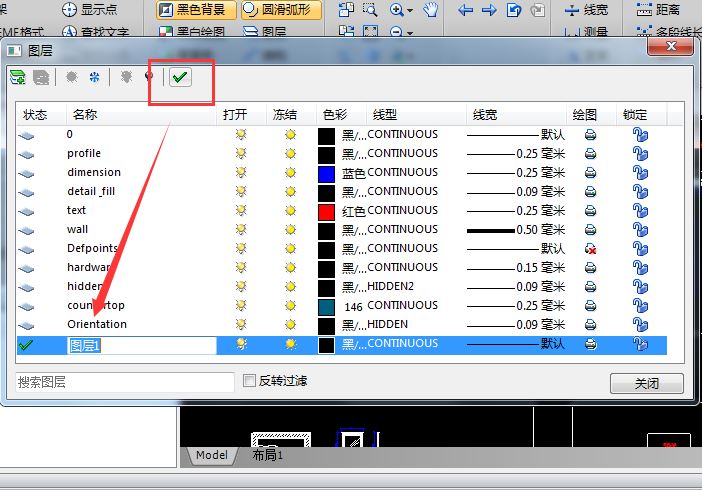The image size is (702, 499).
Task: Click the 距离 toolbar button
Action: (x=658, y=9)
